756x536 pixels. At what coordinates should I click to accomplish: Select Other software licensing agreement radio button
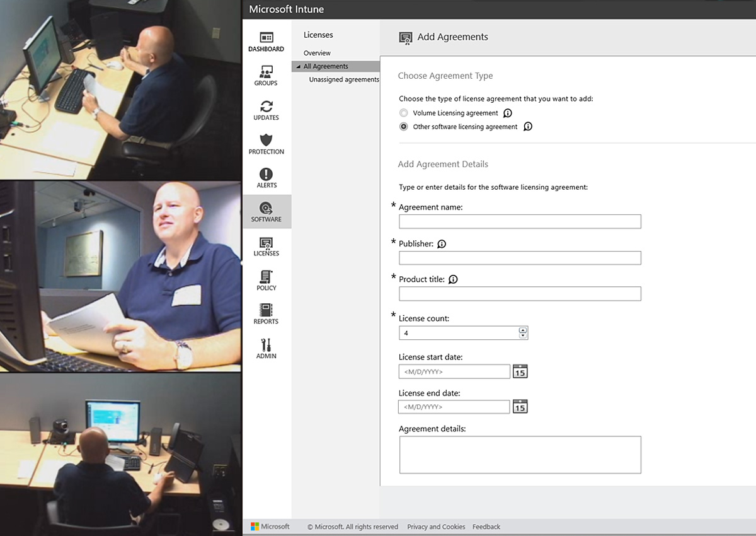coord(404,127)
